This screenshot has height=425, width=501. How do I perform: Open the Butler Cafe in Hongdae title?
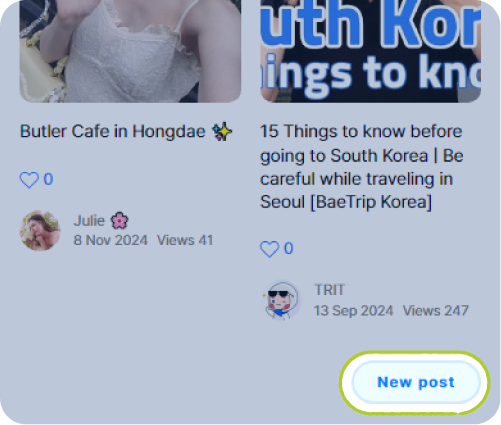[113, 131]
